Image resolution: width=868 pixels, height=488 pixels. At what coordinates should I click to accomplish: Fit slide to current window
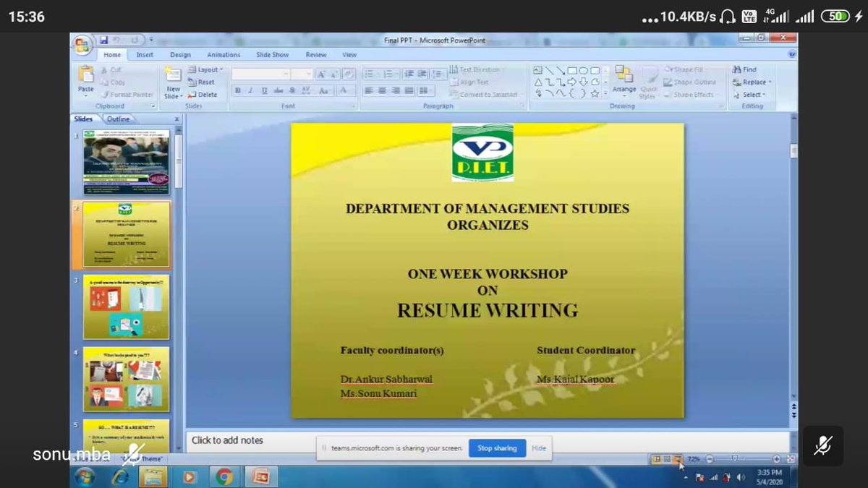tap(790, 459)
